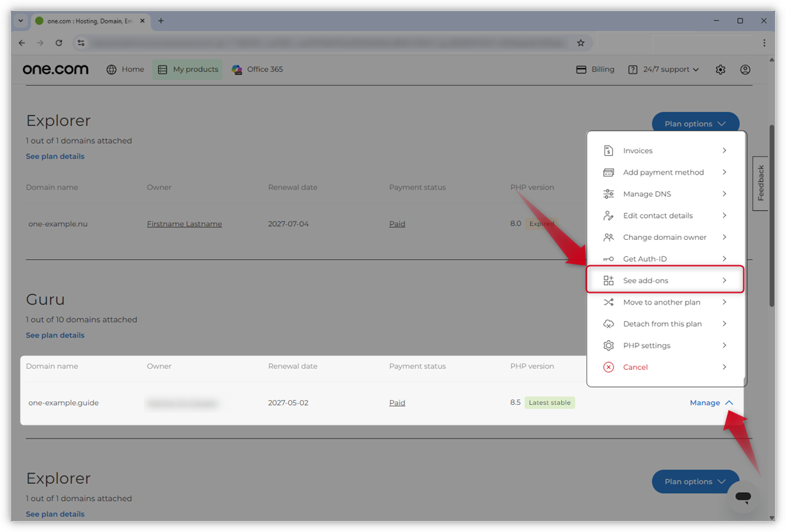Image resolution: width=786 pixels, height=532 pixels.
Task: Bookmark this page with star icon
Action: click(580, 43)
